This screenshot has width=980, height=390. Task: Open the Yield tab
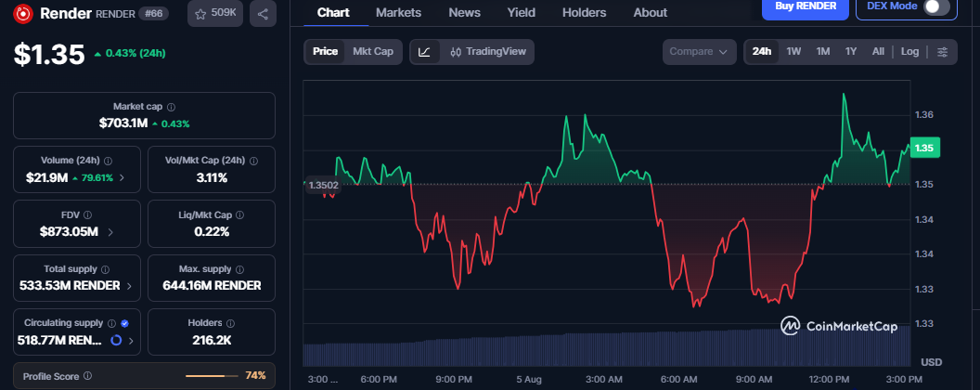tap(522, 12)
